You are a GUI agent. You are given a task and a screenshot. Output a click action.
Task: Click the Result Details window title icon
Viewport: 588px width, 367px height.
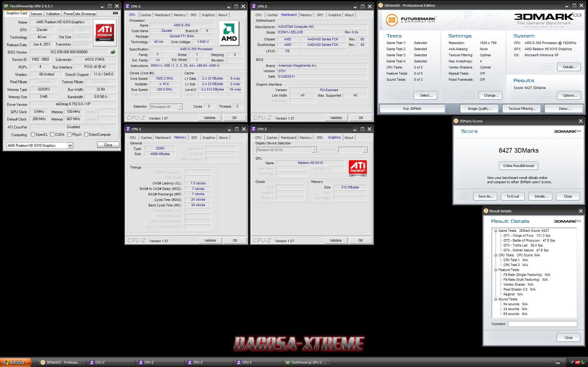486,211
